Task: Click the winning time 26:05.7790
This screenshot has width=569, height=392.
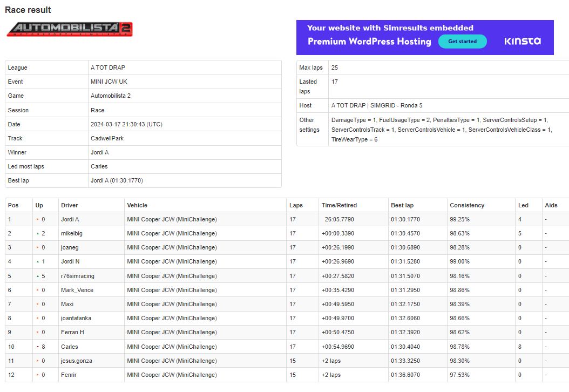Action: point(340,219)
